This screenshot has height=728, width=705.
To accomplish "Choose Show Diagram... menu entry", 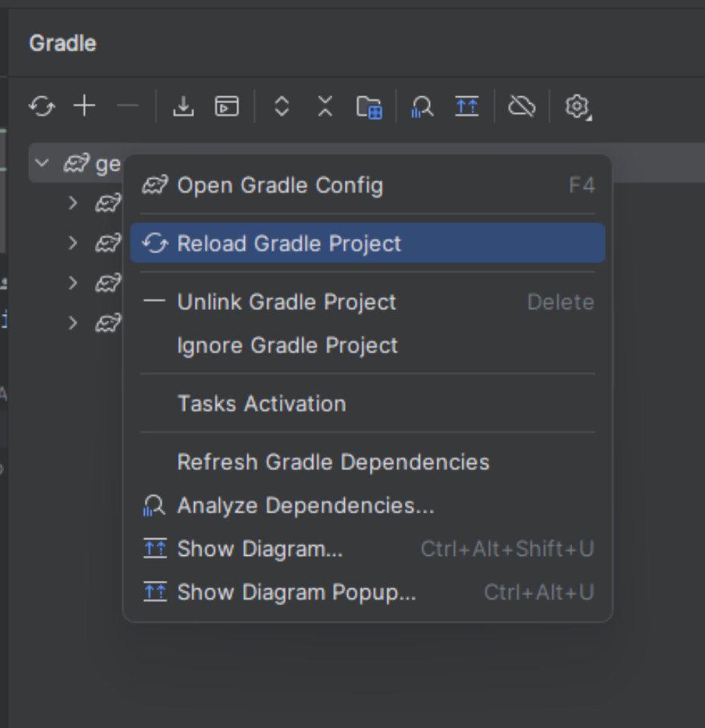I will [368, 549].
